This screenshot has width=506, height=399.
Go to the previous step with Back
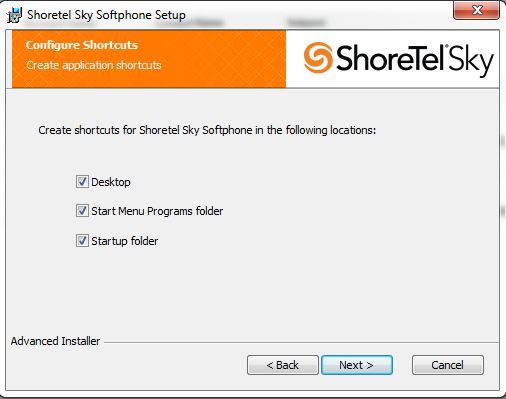283,365
